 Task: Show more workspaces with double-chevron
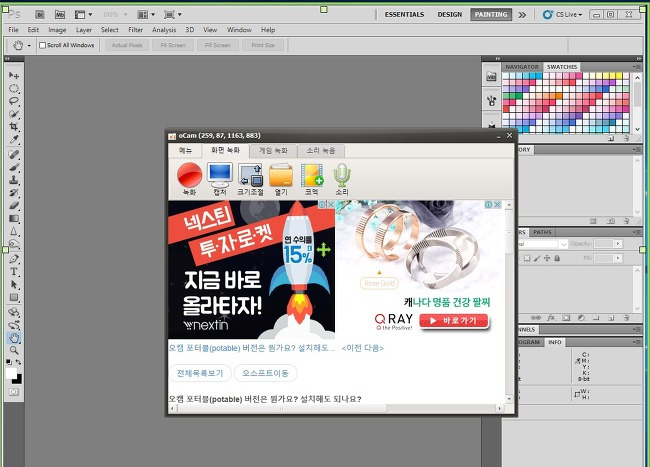pos(522,15)
